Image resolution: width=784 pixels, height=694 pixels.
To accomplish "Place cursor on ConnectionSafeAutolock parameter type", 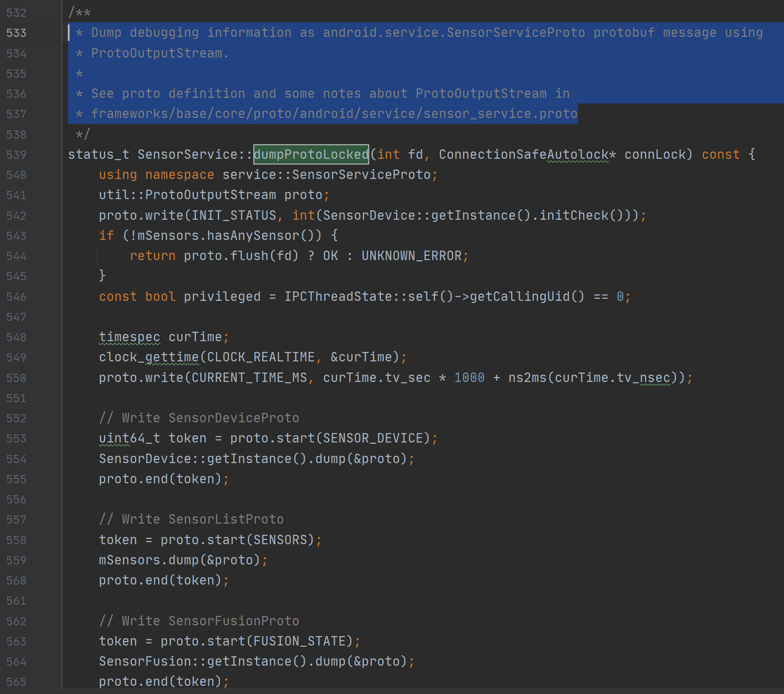I will tap(523, 155).
